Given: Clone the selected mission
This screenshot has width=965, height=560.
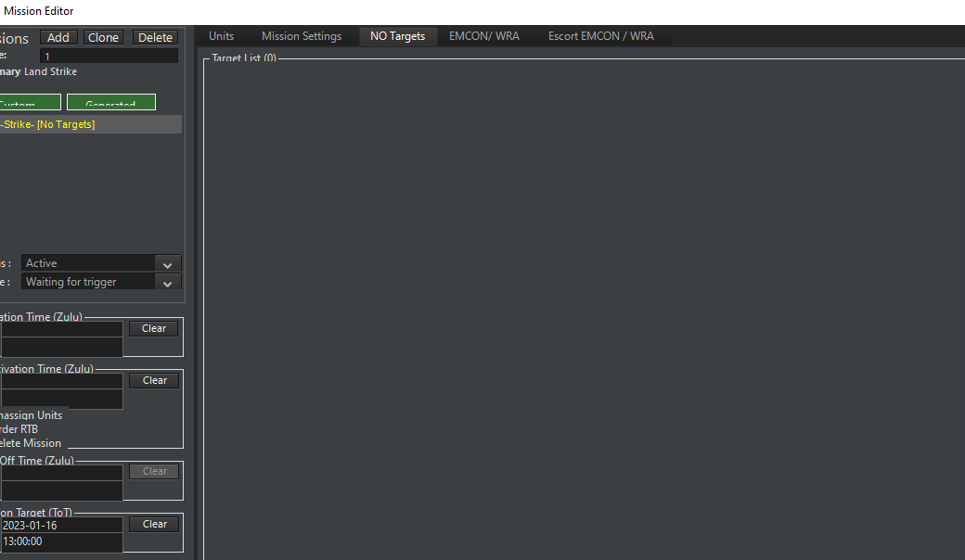Looking at the screenshot, I should tap(103, 37).
